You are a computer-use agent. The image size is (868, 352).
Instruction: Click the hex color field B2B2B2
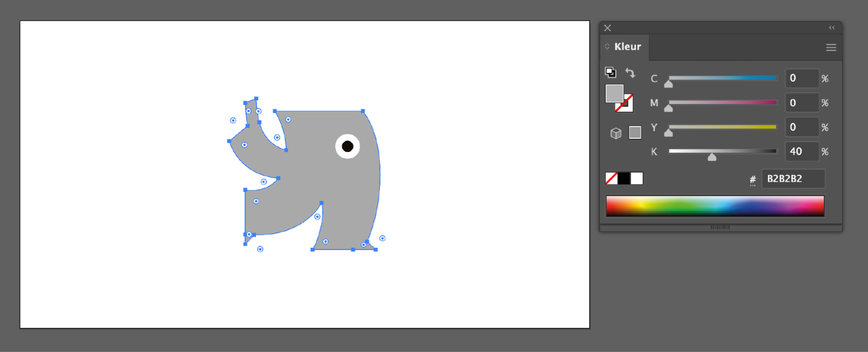793,178
